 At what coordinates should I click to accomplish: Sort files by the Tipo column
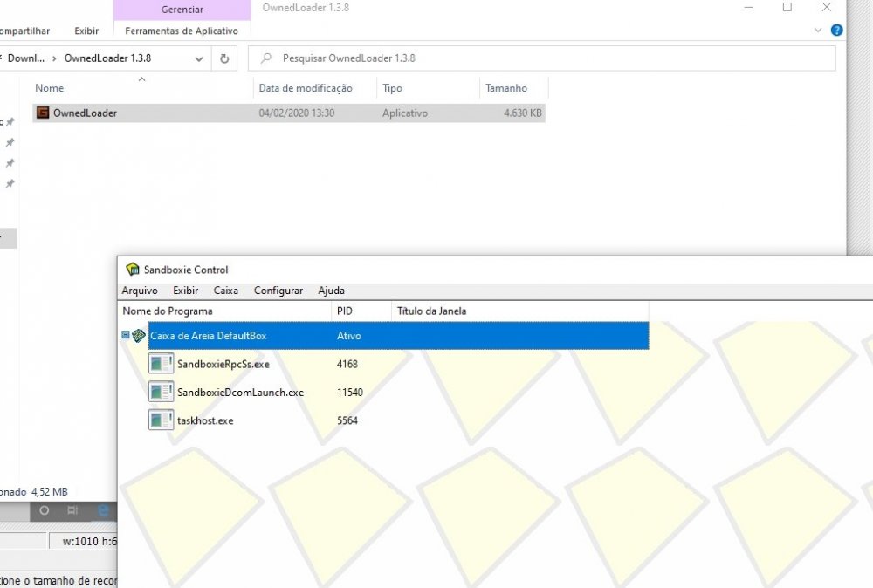[392, 88]
